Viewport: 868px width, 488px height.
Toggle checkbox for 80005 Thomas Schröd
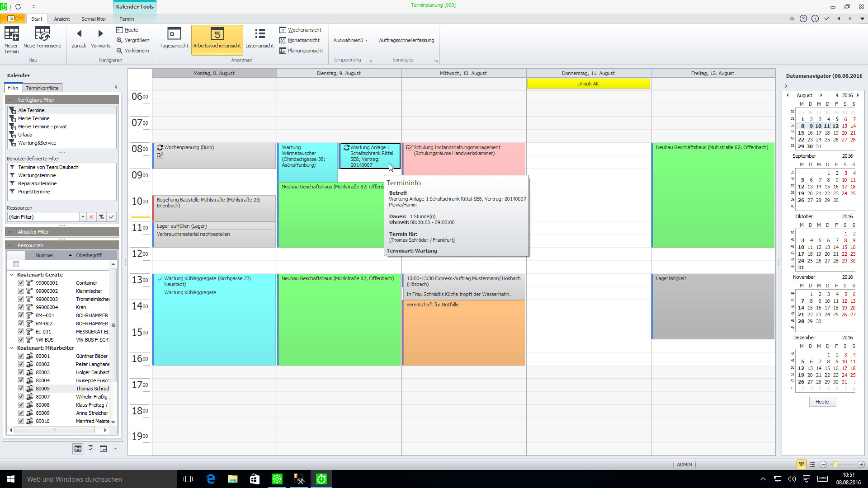click(x=21, y=389)
